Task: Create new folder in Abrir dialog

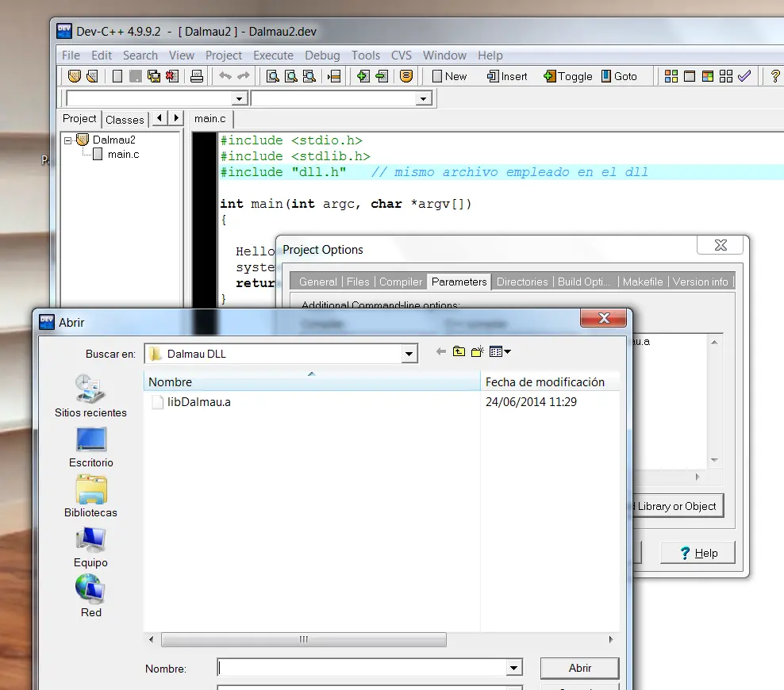Action: (478, 352)
